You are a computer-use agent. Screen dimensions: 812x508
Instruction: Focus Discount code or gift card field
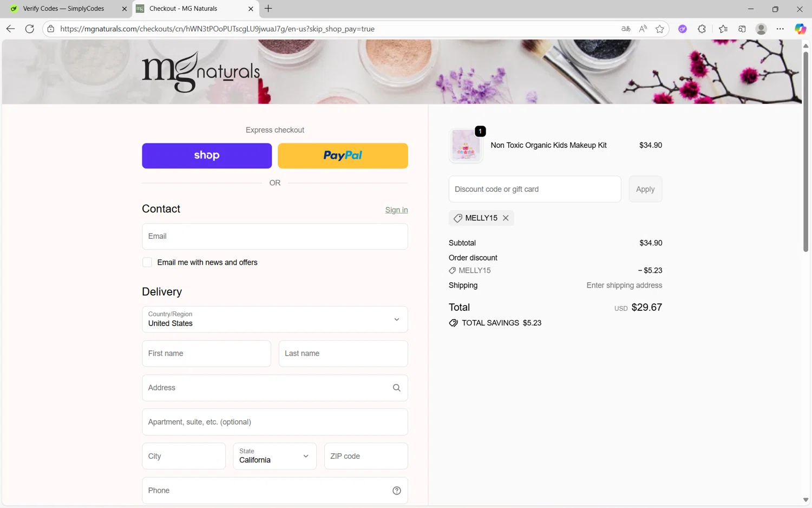[535, 189]
